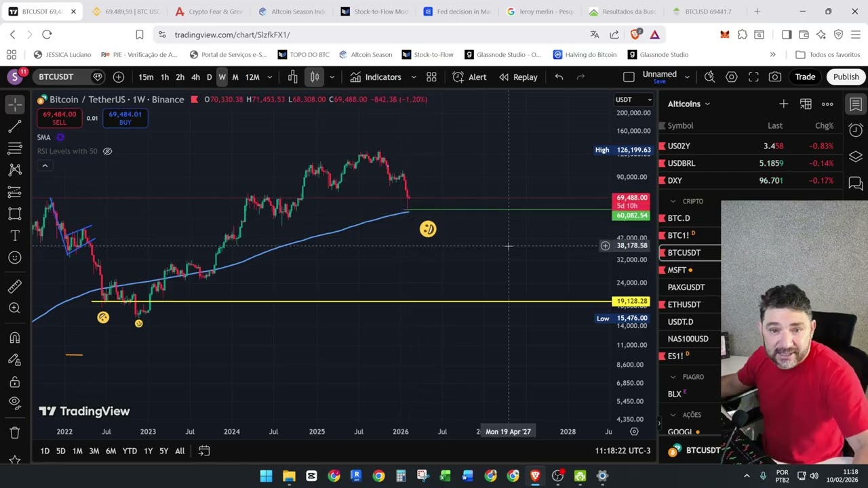
Task: Open the go to date calendar icon
Action: [204, 451]
